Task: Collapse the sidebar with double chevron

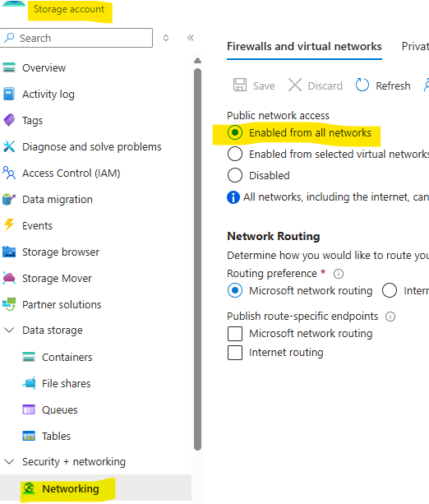Action: [191, 38]
